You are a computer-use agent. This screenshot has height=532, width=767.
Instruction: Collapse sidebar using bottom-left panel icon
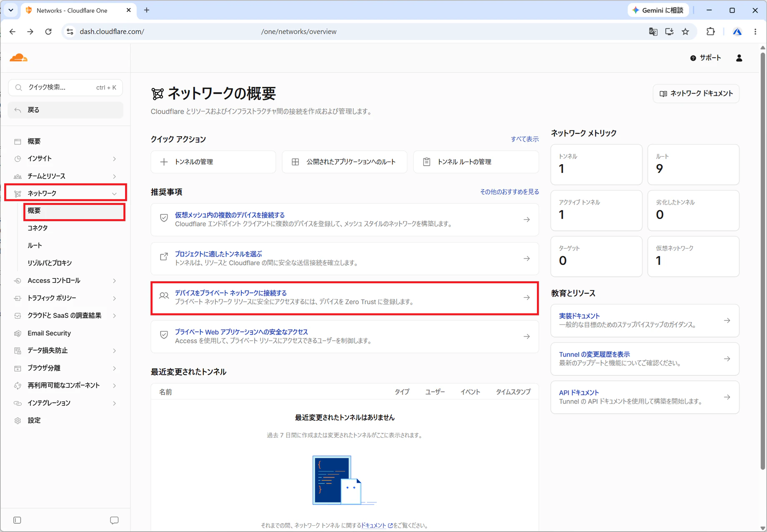click(17, 520)
